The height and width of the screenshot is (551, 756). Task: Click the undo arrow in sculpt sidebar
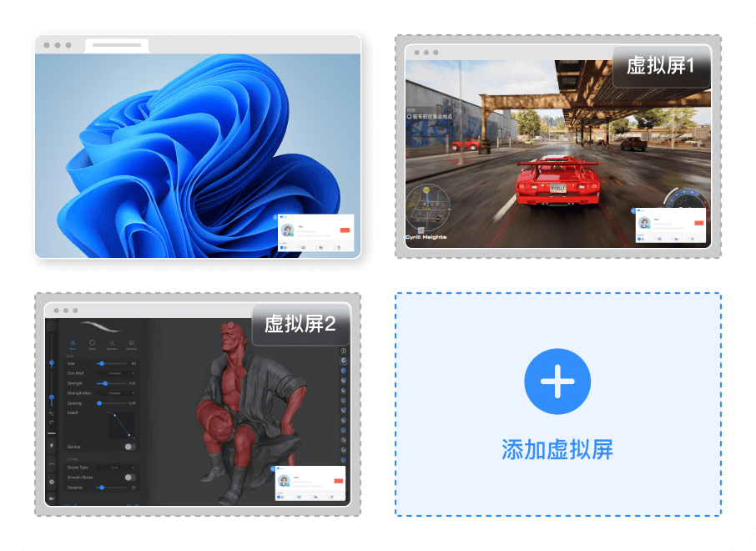(52, 413)
